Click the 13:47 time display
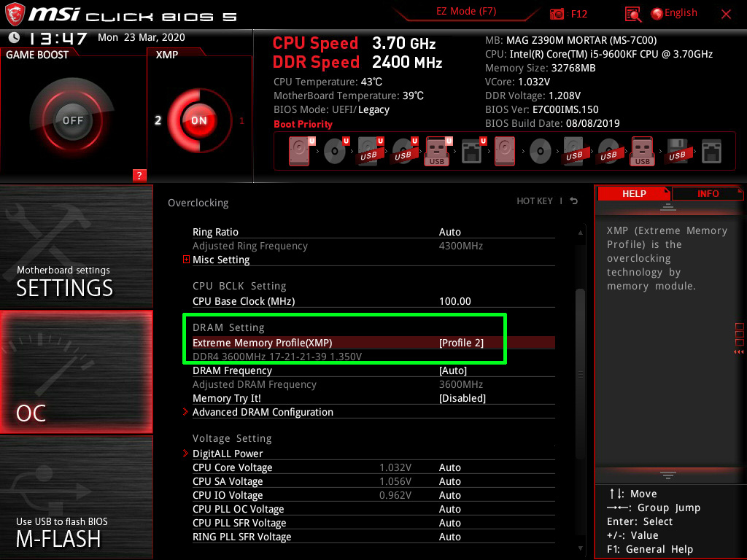The image size is (747, 560). point(58,38)
